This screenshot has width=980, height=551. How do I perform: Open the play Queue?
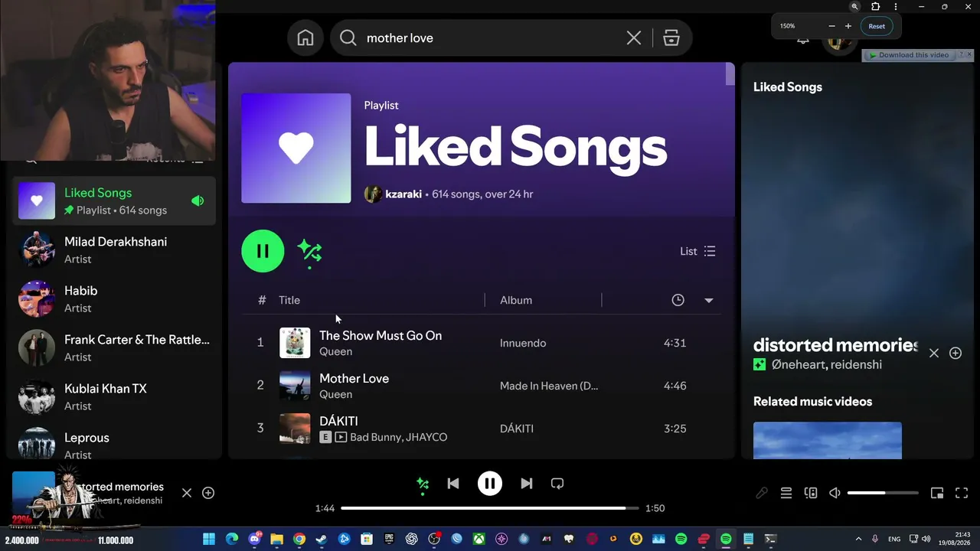tap(786, 494)
